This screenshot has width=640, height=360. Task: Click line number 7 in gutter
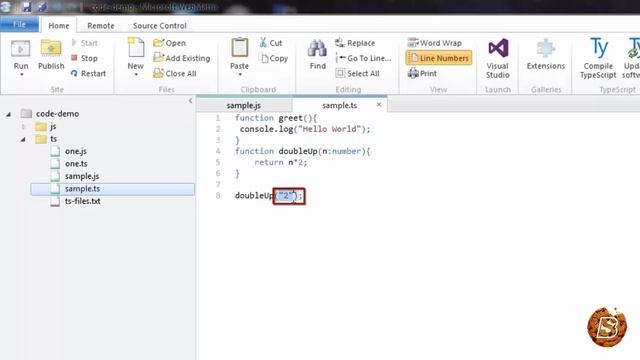click(x=218, y=184)
